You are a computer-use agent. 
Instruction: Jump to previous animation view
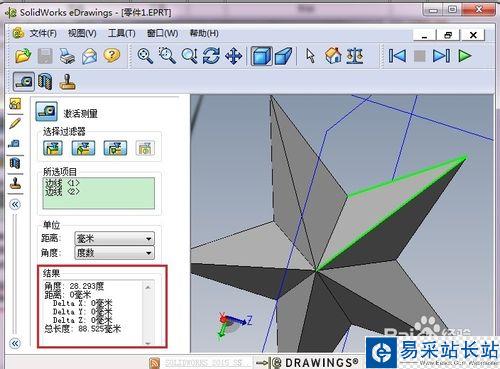(x=397, y=56)
